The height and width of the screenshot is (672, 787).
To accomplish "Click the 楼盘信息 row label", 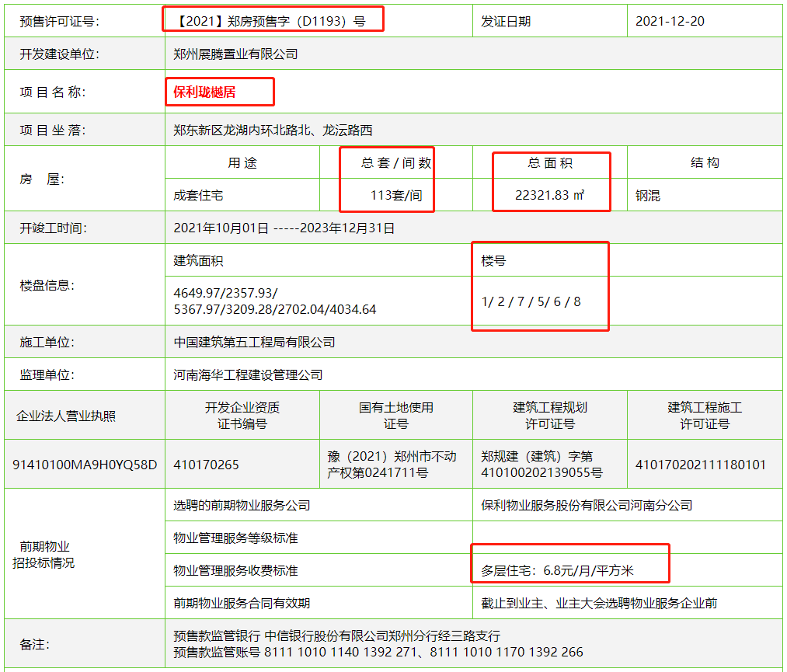I will (x=47, y=285).
